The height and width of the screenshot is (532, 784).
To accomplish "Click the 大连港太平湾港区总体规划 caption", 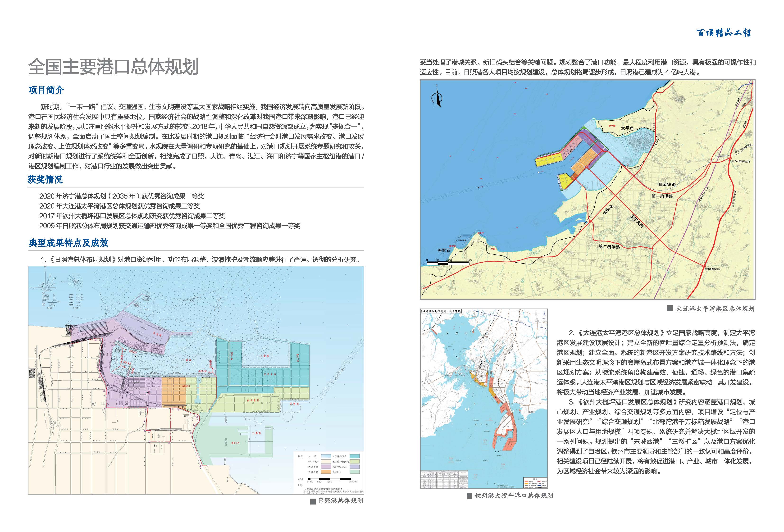I will point(716,308).
